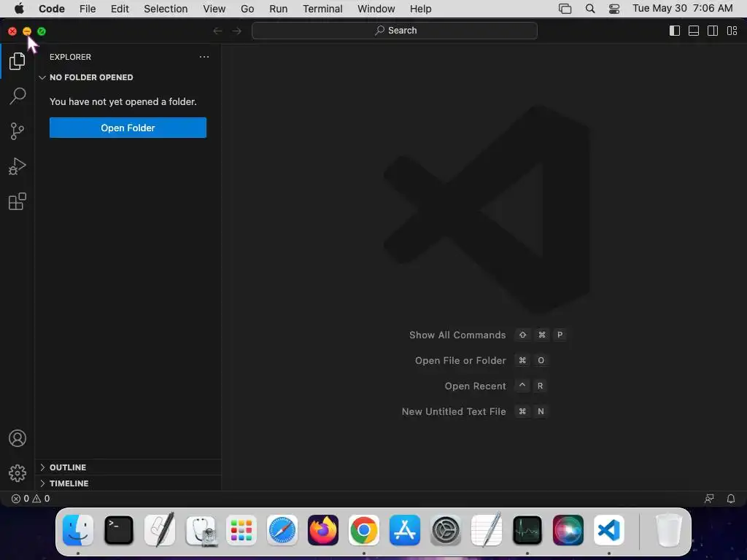Open Activity Monitor from the Dock
Image resolution: width=747 pixels, height=560 pixels.
point(527,530)
